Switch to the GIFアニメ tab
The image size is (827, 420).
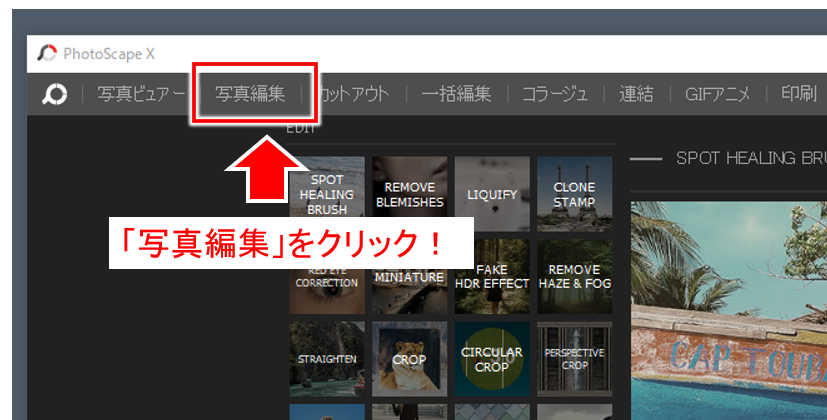717,94
